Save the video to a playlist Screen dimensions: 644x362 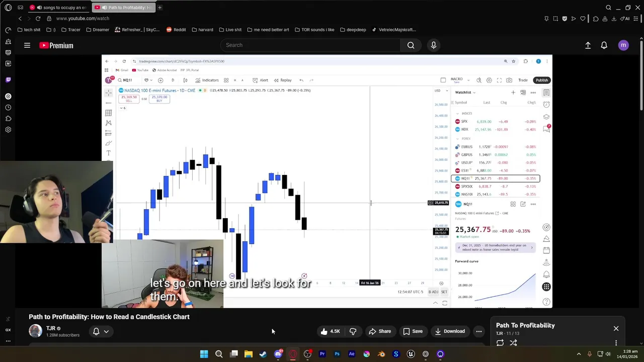click(x=413, y=331)
